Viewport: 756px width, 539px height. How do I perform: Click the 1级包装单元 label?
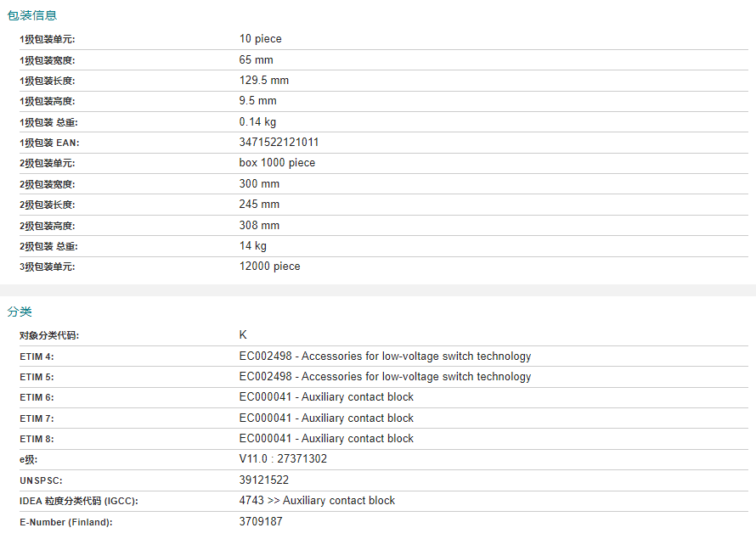[x=48, y=40]
